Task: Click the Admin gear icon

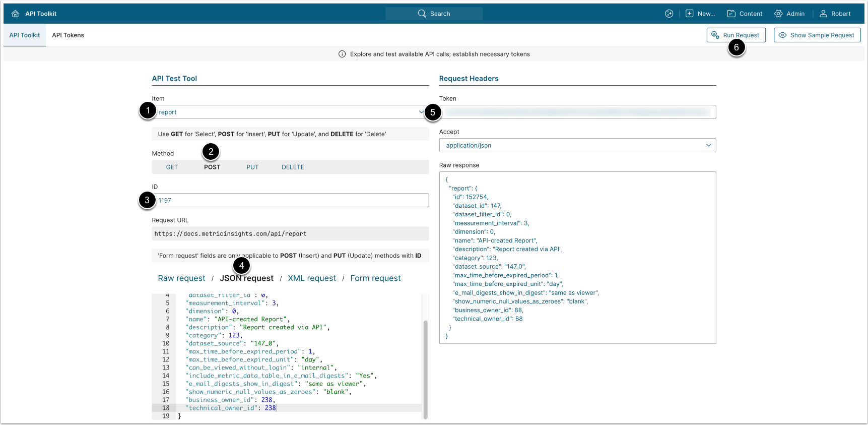Action: click(x=778, y=14)
